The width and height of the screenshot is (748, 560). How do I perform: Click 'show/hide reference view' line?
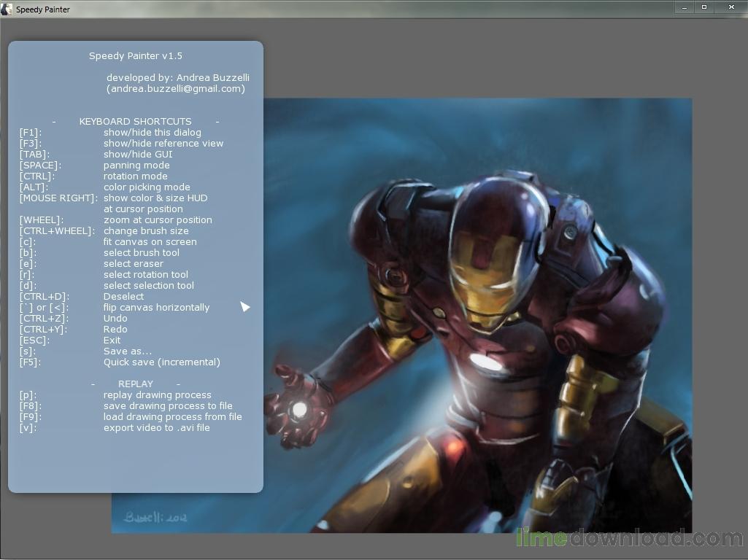click(x=163, y=144)
